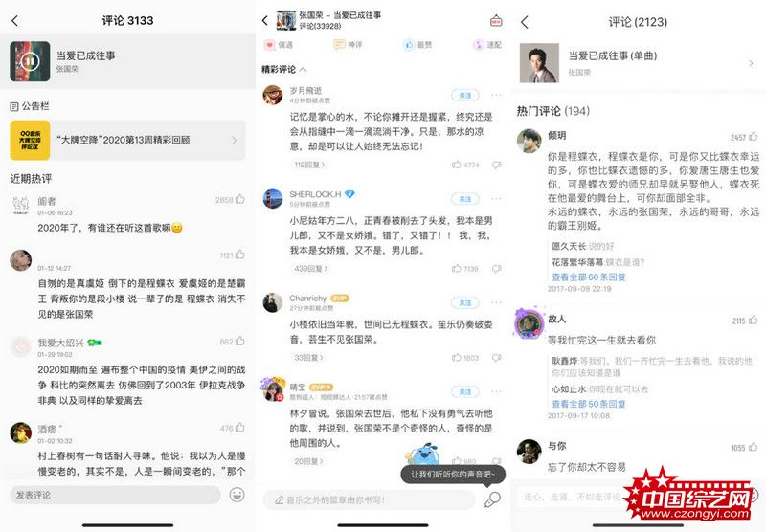Image resolution: width=766 pixels, height=532 pixels.
Task: Open the 大牌空降 2020第13周精彩回顾 announcement
Action: [x=127, y=140]
